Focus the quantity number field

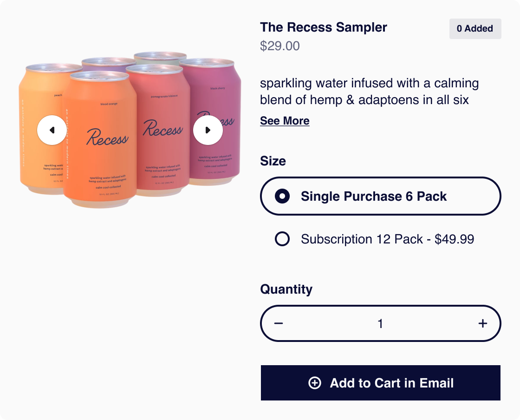click(380, 323)
